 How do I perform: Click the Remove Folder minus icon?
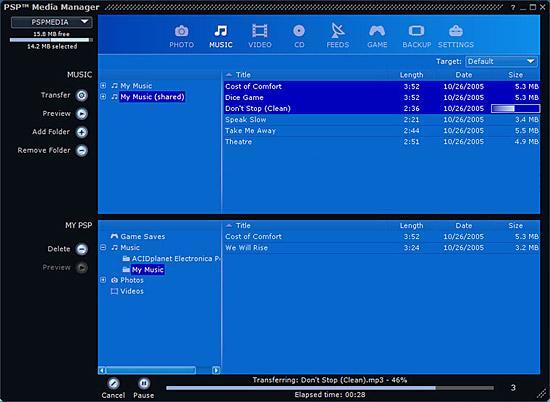click(82, 151)
